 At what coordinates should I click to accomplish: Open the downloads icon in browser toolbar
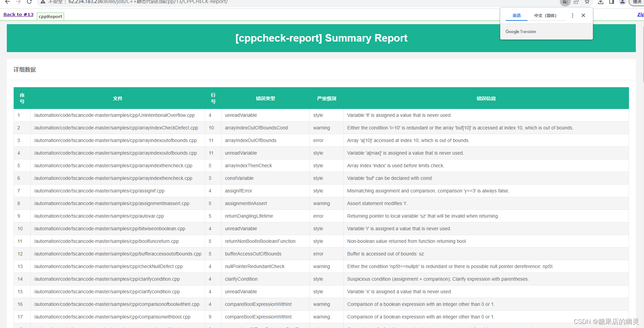point(601,2)
